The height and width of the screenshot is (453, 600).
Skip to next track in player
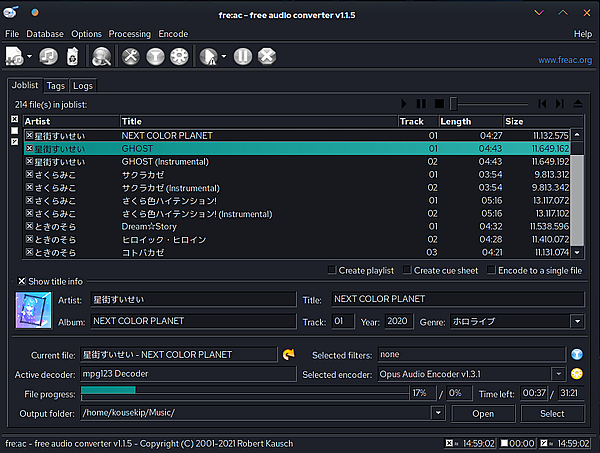560,104
